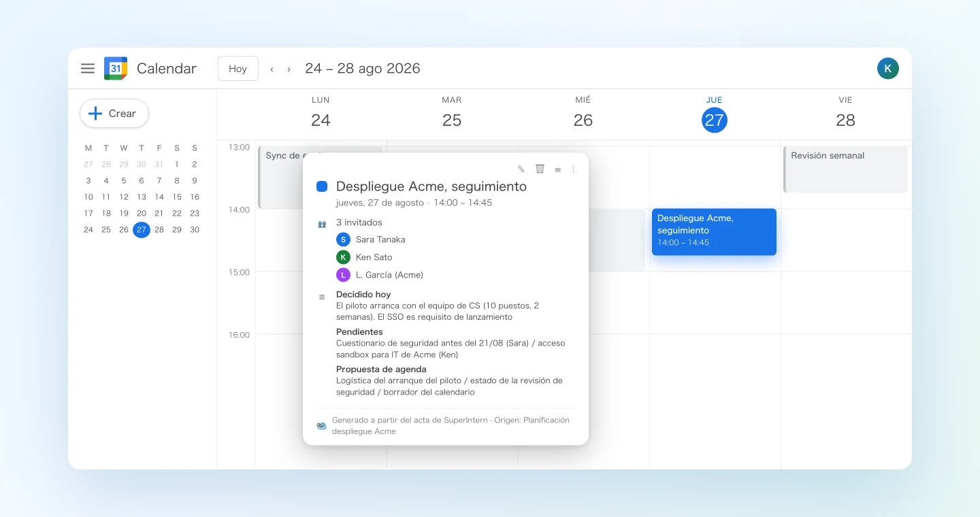Select 24 in the mini calendar
The width and height of the screenshot is (980, 517).
click(x=88, y=230)
